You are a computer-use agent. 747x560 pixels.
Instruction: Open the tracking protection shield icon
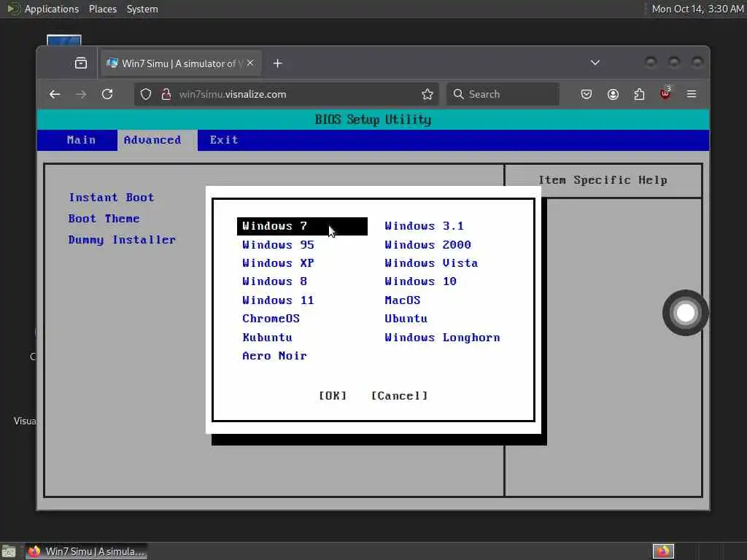146,94
